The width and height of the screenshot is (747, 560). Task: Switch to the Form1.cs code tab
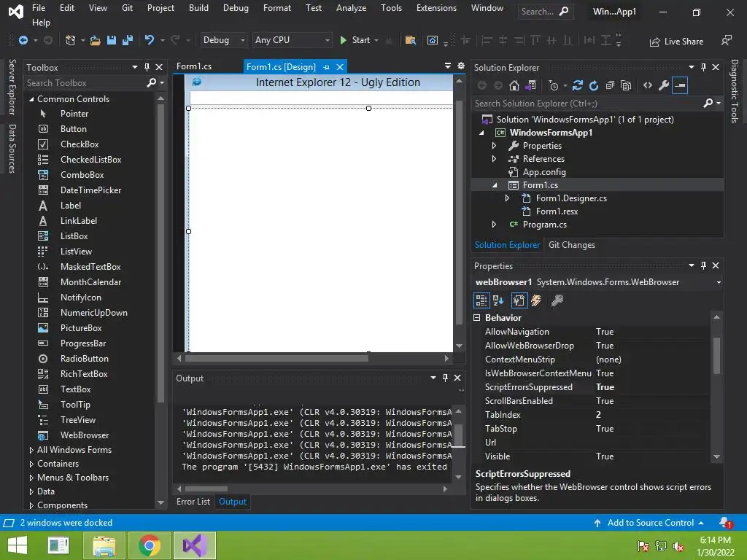click(194, 66)
